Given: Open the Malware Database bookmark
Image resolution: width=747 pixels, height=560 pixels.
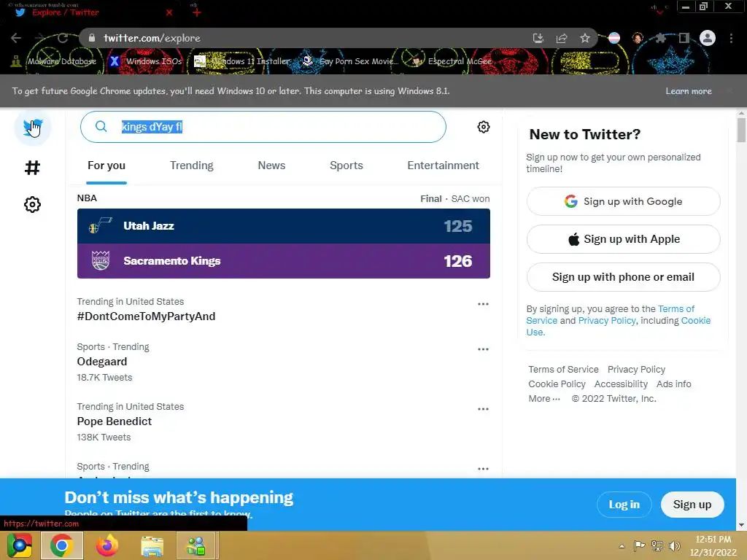Looking at the screenshot, I should pos(54,61).
